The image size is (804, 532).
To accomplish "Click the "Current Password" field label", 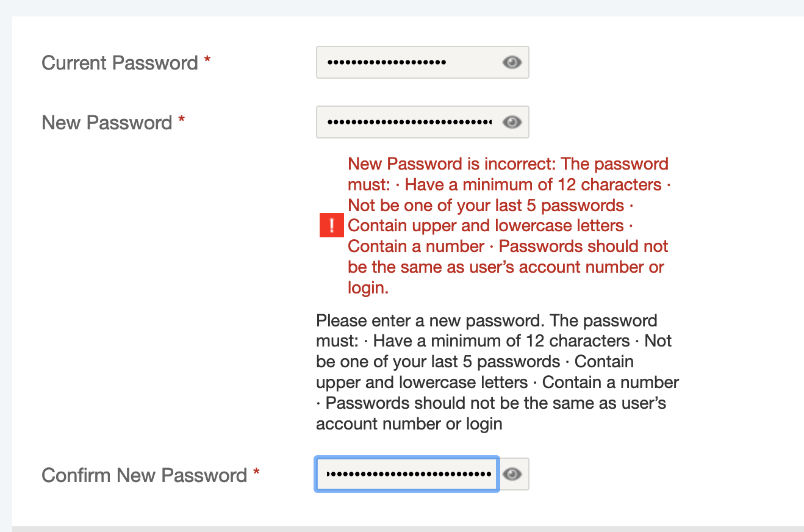I will pyautogui.click(x=120, y=63).
